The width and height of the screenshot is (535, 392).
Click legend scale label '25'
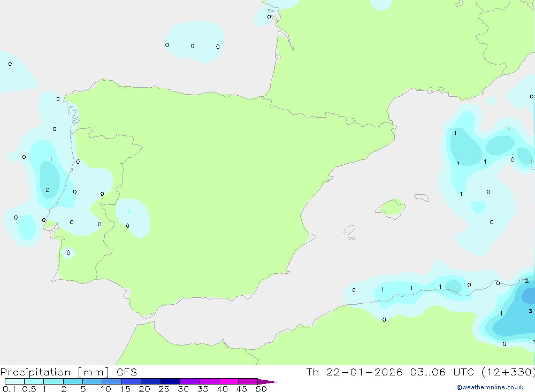point(164,389)
